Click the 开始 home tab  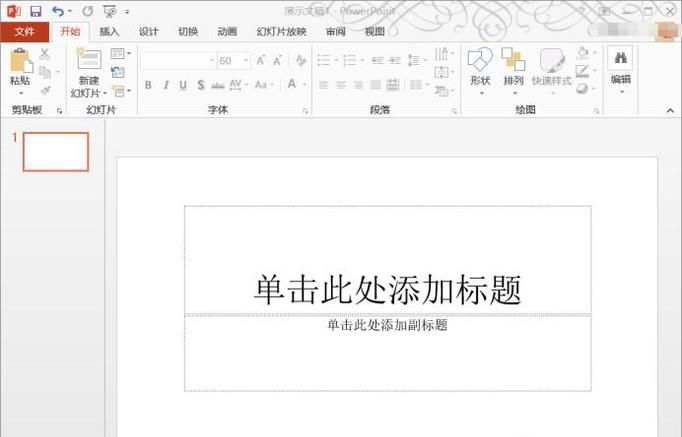point(70,31)
